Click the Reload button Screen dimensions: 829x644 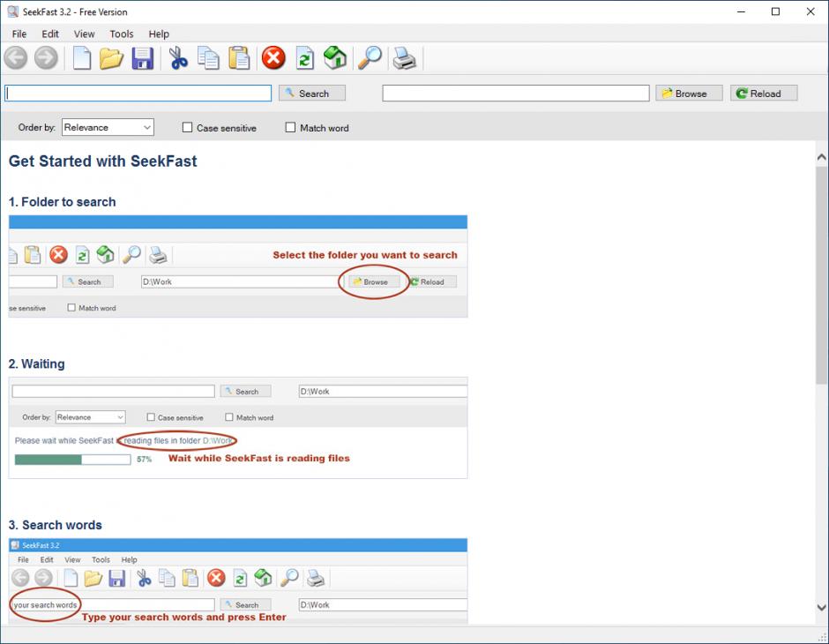[x=764, y=94]
